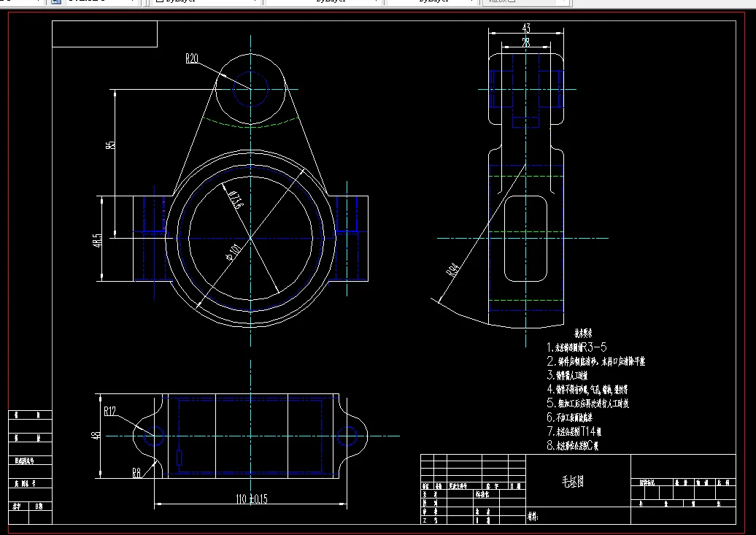Click the 28 width dimension text

526,42
